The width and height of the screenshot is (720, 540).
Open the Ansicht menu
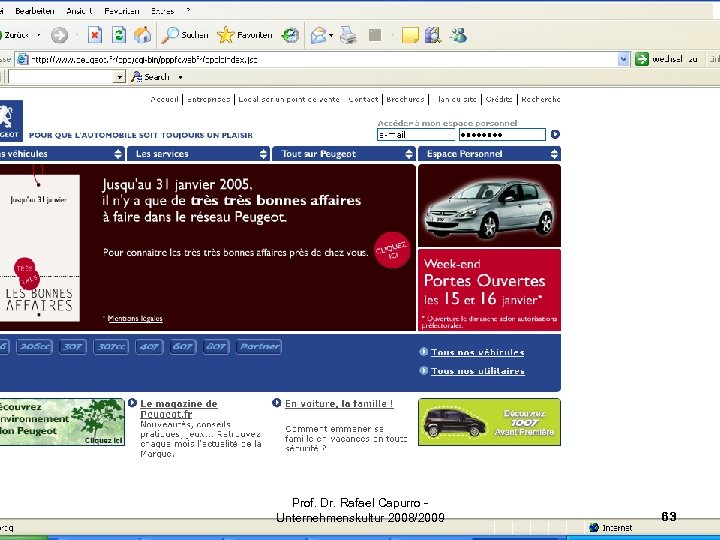pos(79,11)
